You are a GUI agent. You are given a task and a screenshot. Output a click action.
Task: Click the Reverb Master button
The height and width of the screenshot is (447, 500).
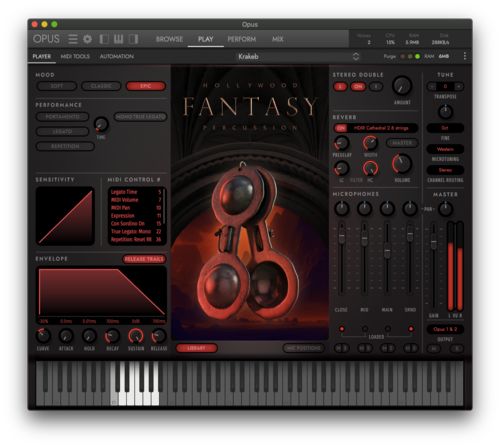pyautogui.click(x=402, y=143)
